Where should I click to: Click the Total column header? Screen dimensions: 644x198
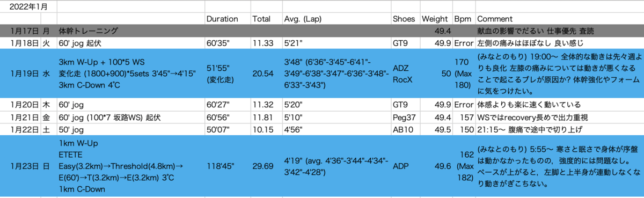coord(266,19)
